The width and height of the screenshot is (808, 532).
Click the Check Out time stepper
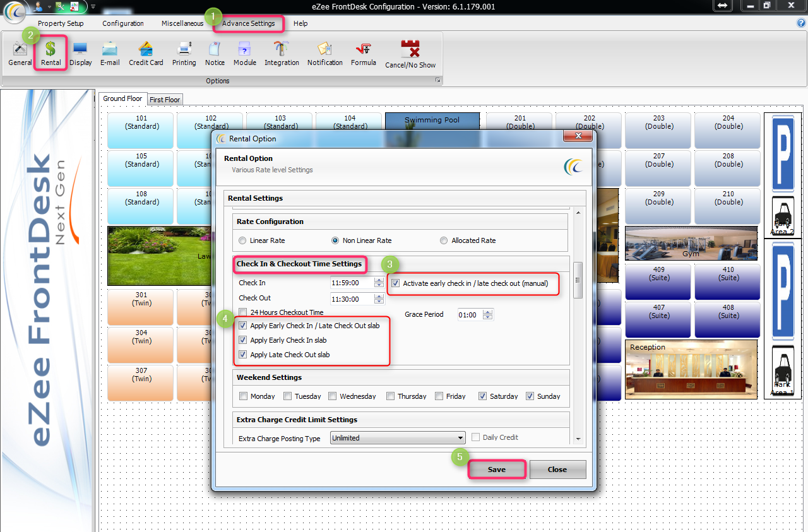coord(379,299)
